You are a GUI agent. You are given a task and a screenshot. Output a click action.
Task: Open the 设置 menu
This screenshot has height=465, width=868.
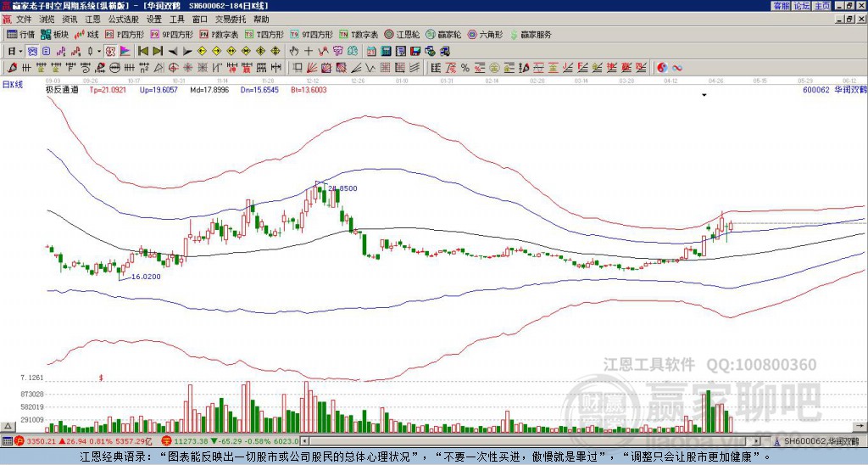pyautogui.click(x=154, y=20)
